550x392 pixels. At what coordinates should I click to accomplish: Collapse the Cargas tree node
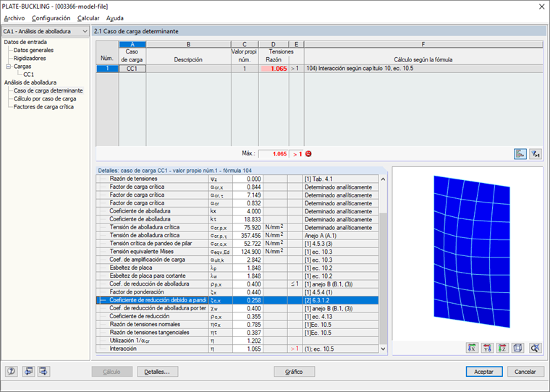coord(9,67)
